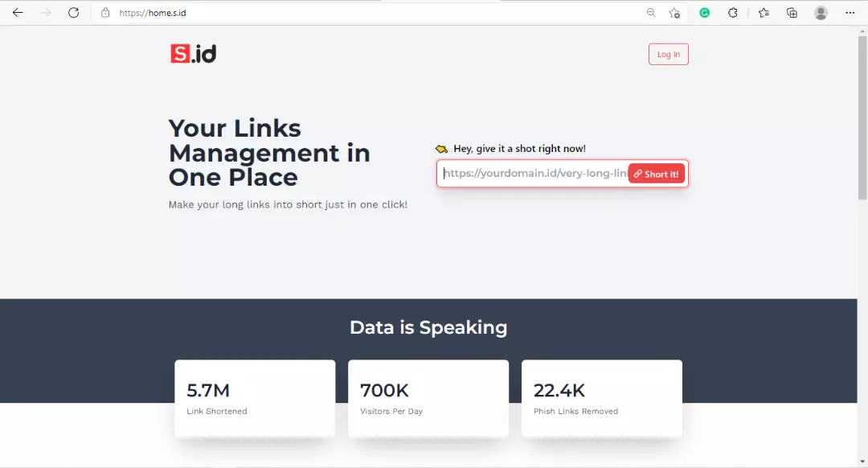The image size is (868, 468).
Task: Click the browser Forward arrow
Action: (46, 13)
